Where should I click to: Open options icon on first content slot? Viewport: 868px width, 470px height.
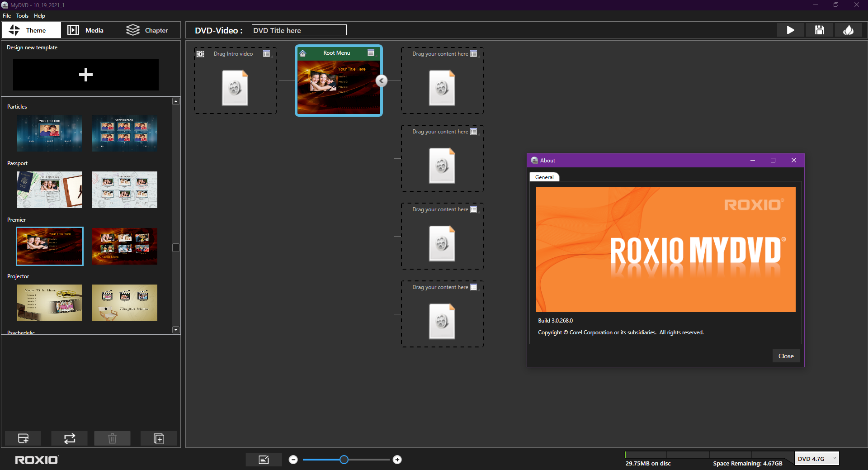click(x=473, y=54)
